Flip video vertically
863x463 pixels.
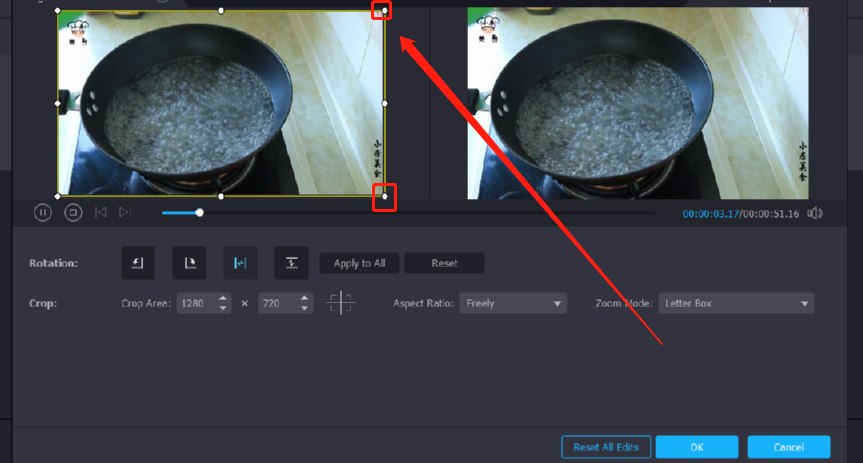point(291,263)
